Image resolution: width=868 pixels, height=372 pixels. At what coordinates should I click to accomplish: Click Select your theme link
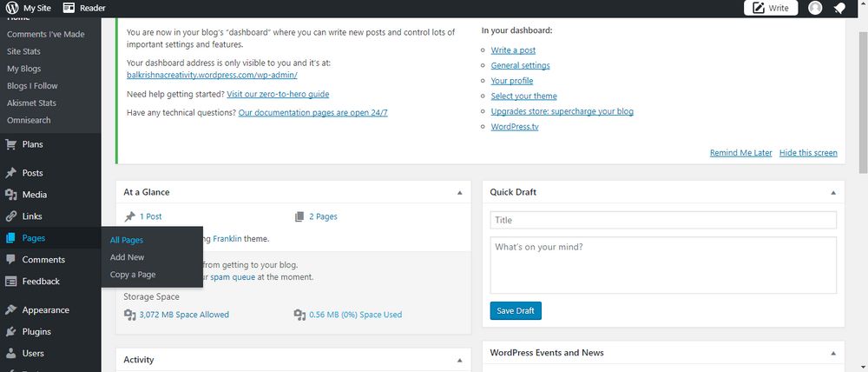pyautogui.click(x=523, y=96)
